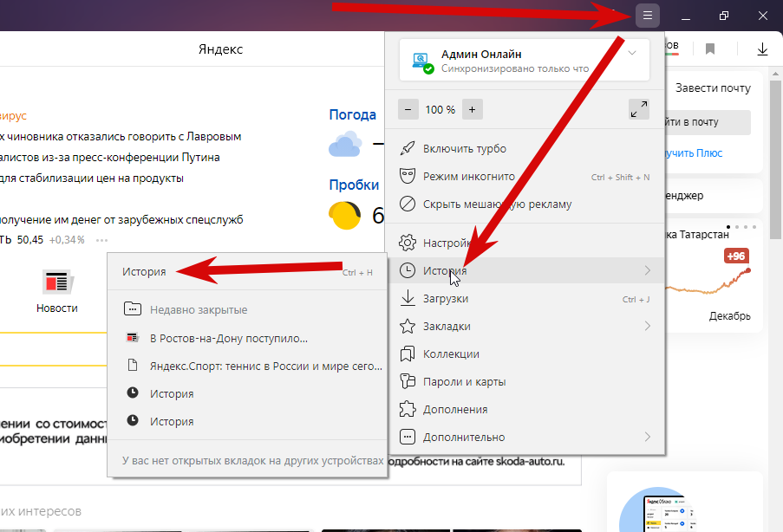Viewport: 783px width, 532px height.
Task: Click the incognito mask icon
Action: [408, 176]
